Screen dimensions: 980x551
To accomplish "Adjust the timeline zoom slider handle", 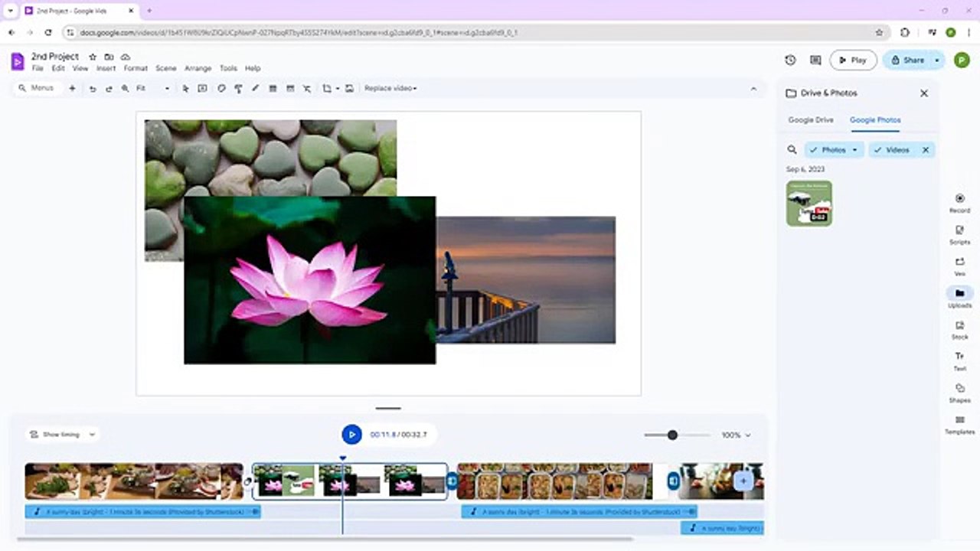I will [x=672, y=435].
